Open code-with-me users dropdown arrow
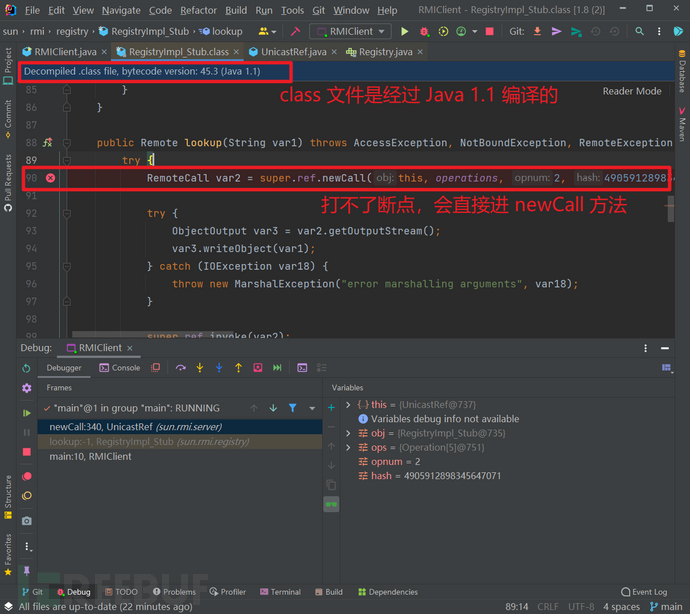Screen dimensions: 690x614 click(x=274, y=32)
